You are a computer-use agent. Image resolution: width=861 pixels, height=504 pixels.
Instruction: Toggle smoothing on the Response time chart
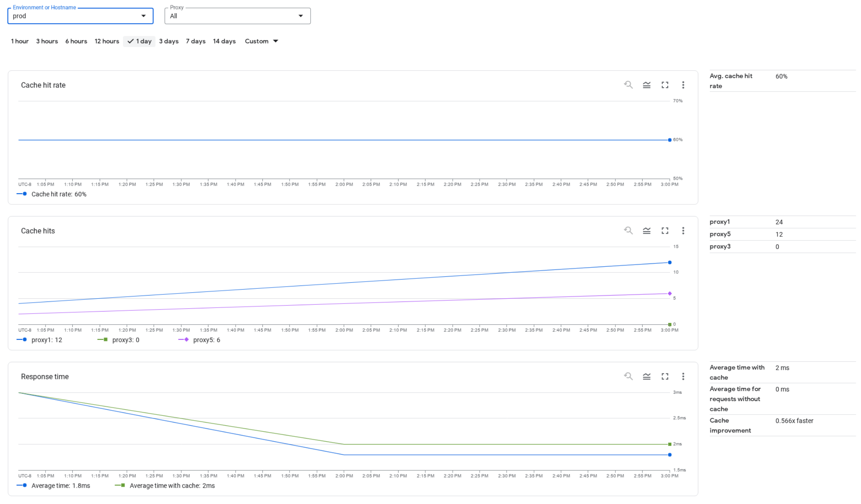(647, 376)
